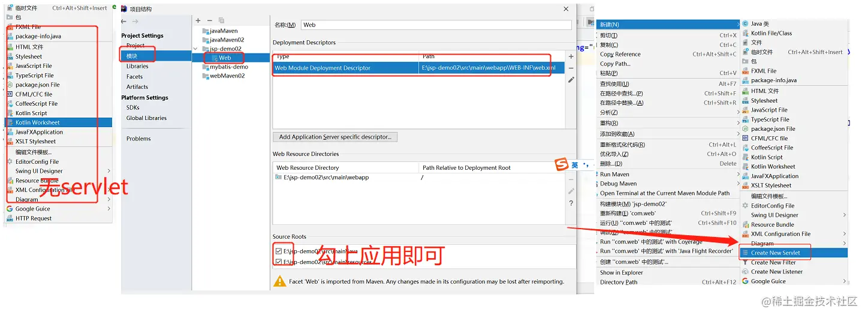The height and width of the screenshot is (318, 868).
Task: Select Web Module Deployment Descriptor row
Action: [x=418, y=68]
